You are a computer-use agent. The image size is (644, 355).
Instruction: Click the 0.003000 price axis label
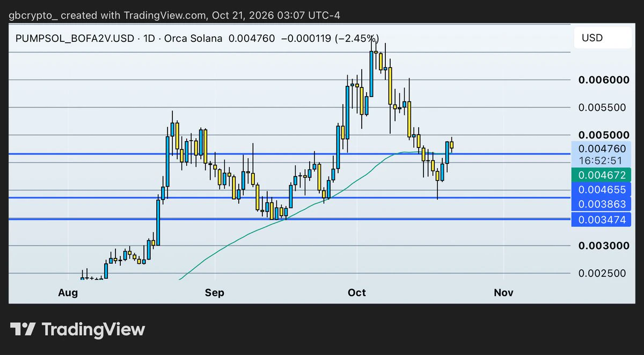[604, 246]
